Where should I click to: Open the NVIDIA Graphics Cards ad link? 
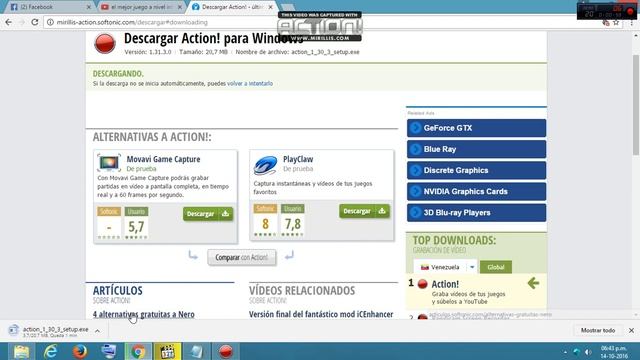tap(476, 191)
